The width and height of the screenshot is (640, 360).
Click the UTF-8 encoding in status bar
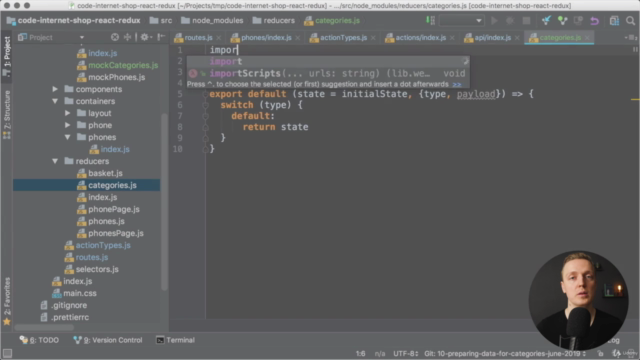coord(405,353)
